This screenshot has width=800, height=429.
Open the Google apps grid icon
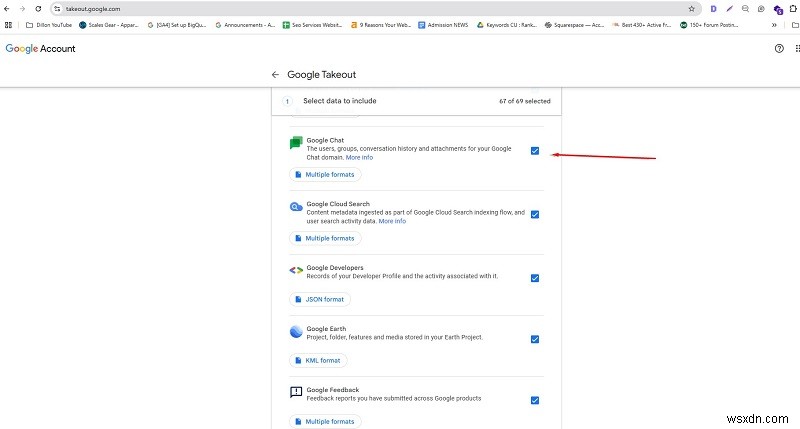pos(797,48)
